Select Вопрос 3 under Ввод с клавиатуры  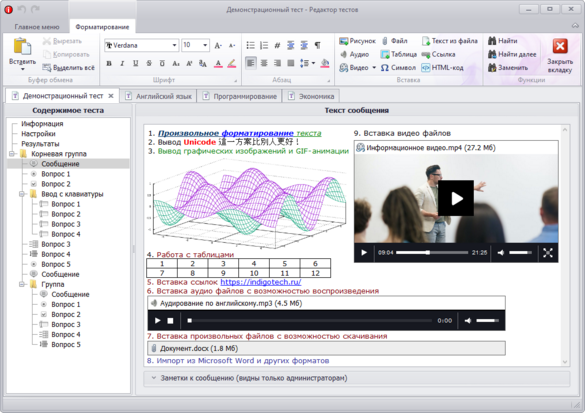(x=60, y=224)
